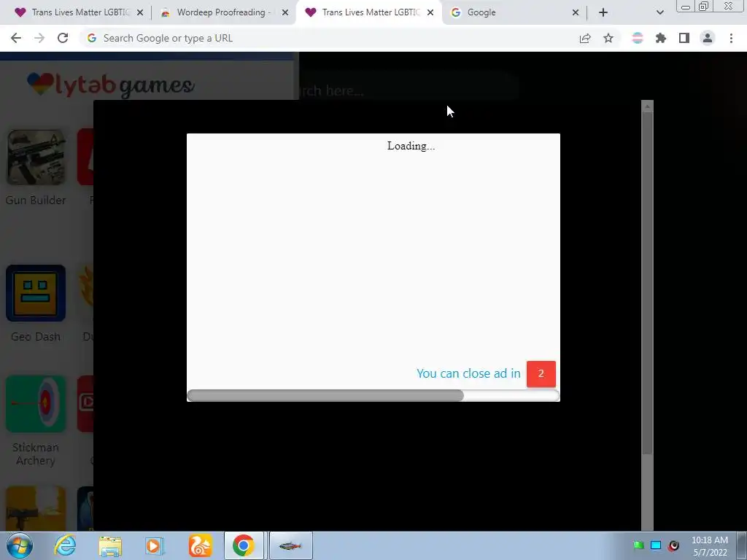Click the Gun Builder label
Image resolution: width=747 pixels, height=560 pixels.
(36, 200)
